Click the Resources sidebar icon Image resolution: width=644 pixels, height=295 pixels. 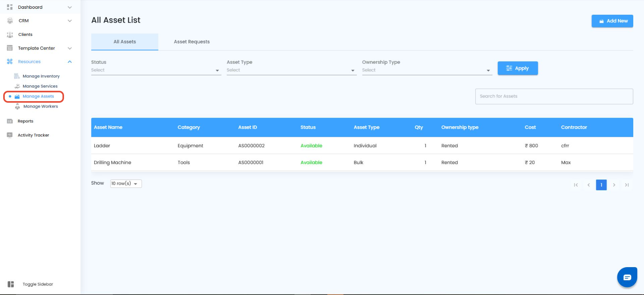click(x=10, y=62)
